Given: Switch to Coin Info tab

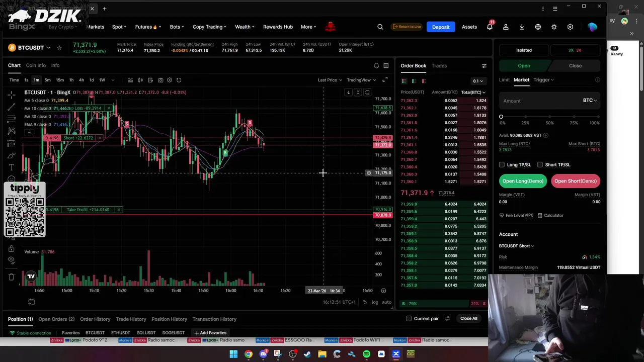Looking at the screenshot, I should click(x=36, y=65).
